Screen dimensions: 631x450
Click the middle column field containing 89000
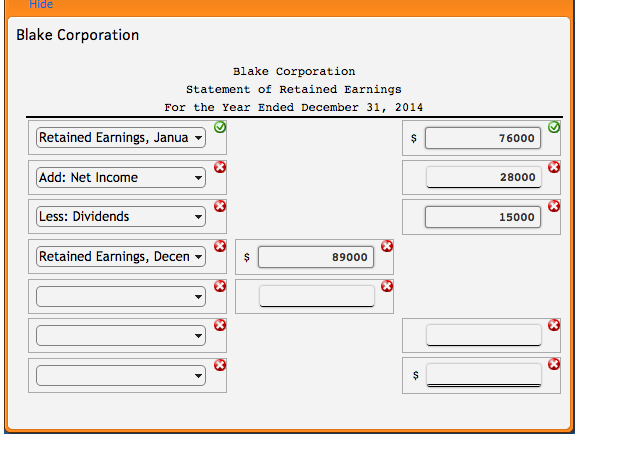(x=316, y=258)
